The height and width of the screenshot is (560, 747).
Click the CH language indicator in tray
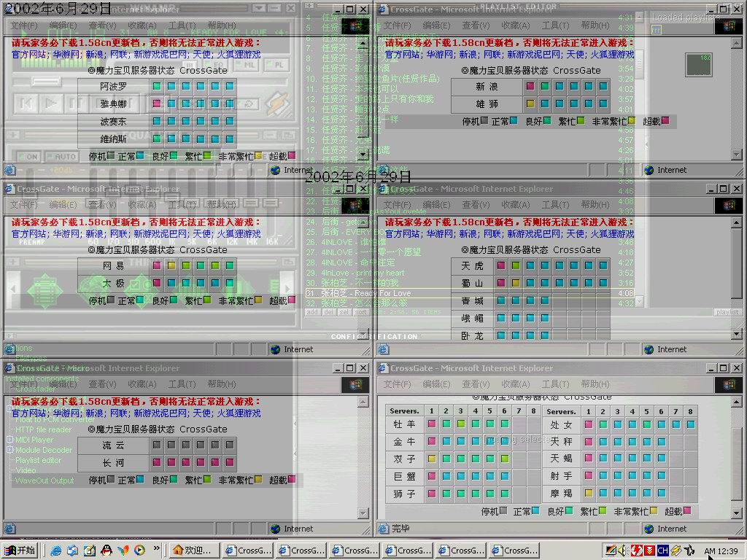click(x=662, y=551)
